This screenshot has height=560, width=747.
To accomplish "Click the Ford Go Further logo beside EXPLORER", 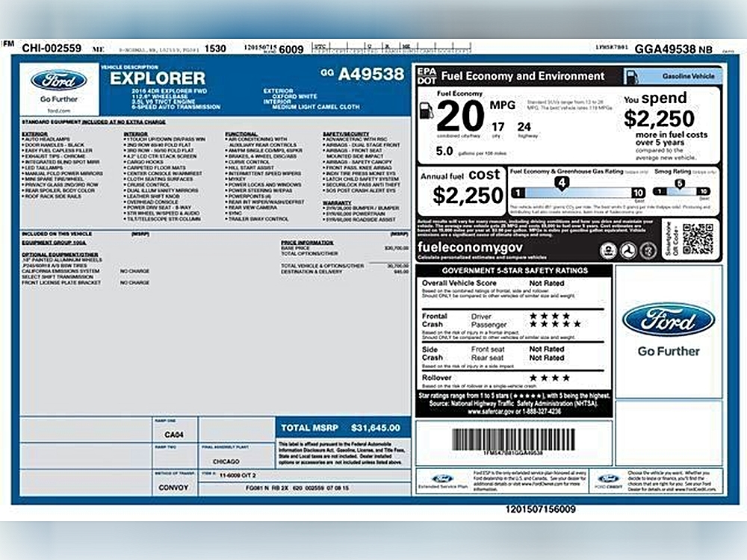I will click(59, 89).
